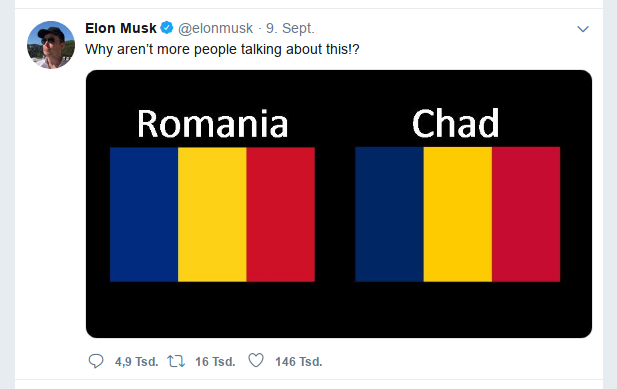Click the yellow stripe of Chad flag
Viewport: 617px width, 389px height.
pos(458,214)
